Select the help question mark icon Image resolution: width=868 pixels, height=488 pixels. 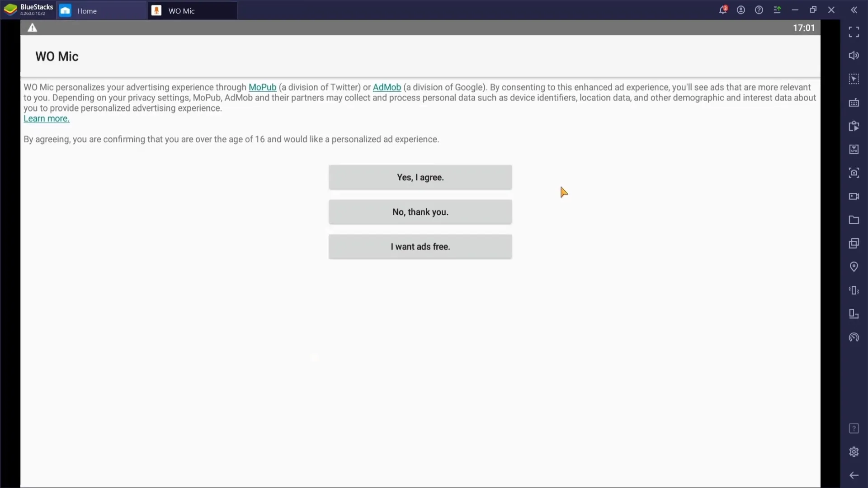(759, 10)
